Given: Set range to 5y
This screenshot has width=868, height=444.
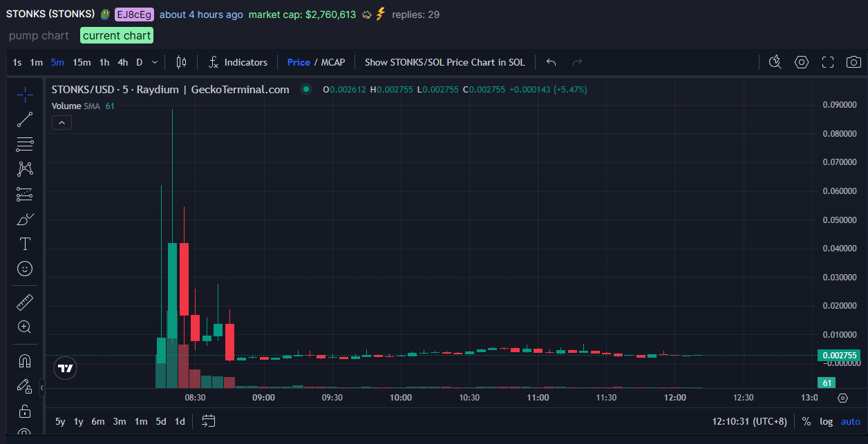Looking at the screenshot, I should [x=61, y=421].
